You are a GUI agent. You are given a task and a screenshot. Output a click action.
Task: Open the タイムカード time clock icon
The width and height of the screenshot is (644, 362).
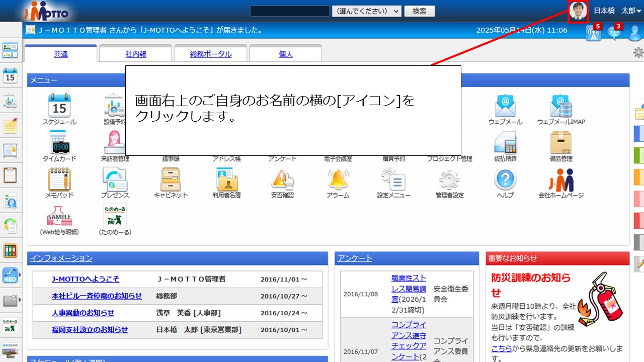tap(59, 142)
